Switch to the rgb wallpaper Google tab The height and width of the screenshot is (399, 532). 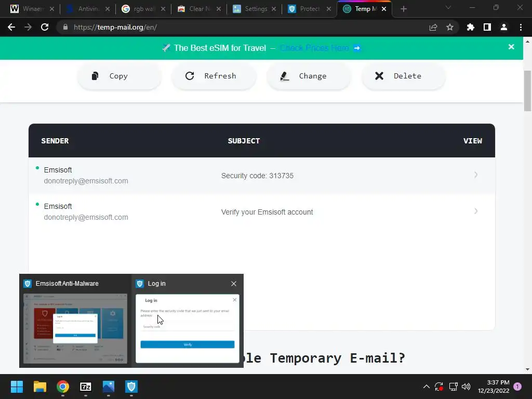(143, 9)
